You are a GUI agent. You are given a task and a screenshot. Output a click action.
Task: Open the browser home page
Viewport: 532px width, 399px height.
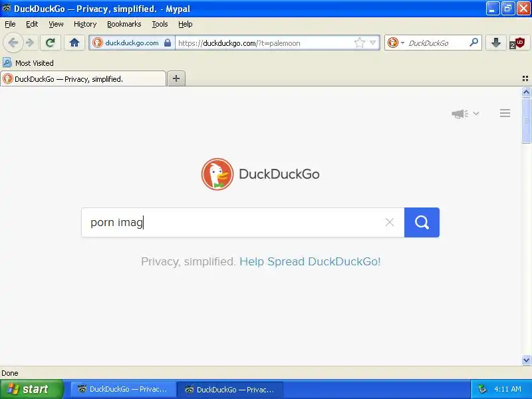pyautogui.click(x=74, y=43)
